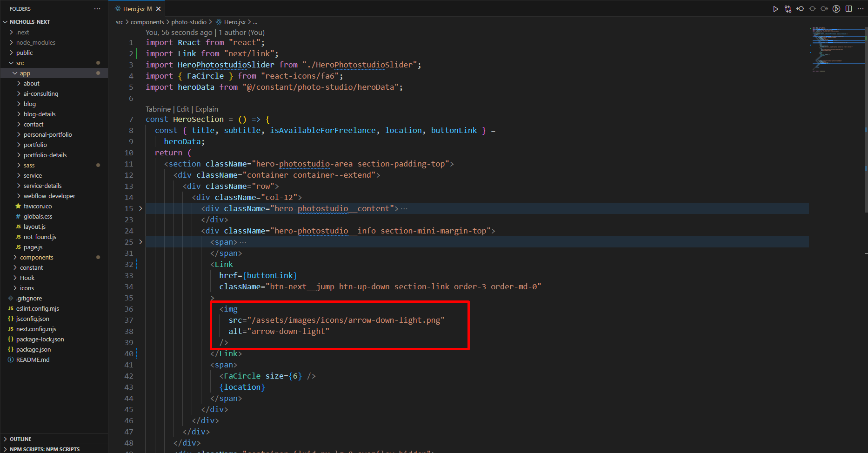Expand the contact folder
This screenshot has height=453, width=868.
33,124
